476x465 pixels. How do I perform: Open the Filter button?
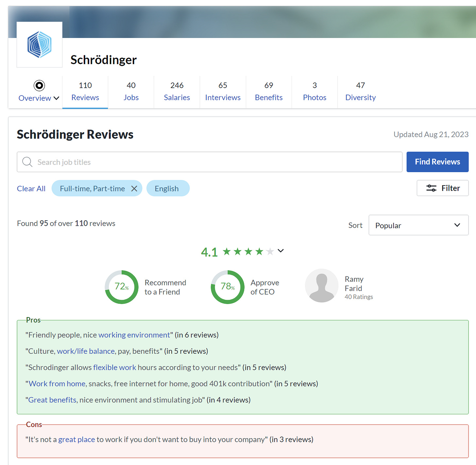pyautogui.click(x=443, y=188)
